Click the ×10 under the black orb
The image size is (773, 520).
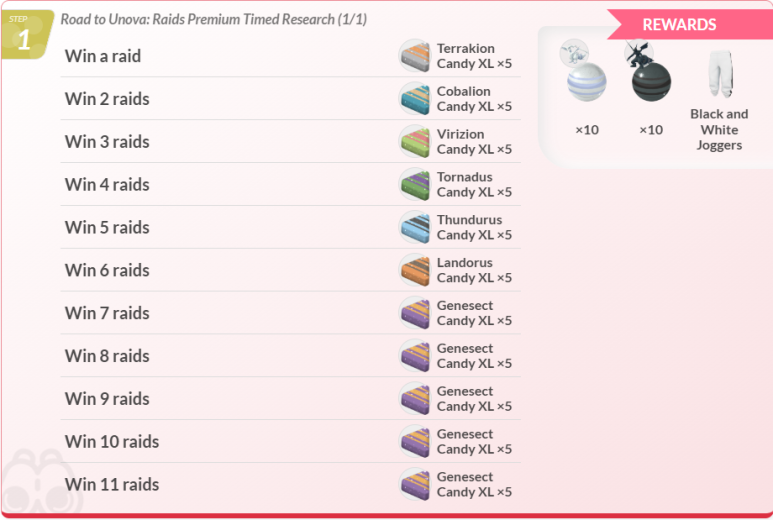click(x=651, y=130)
